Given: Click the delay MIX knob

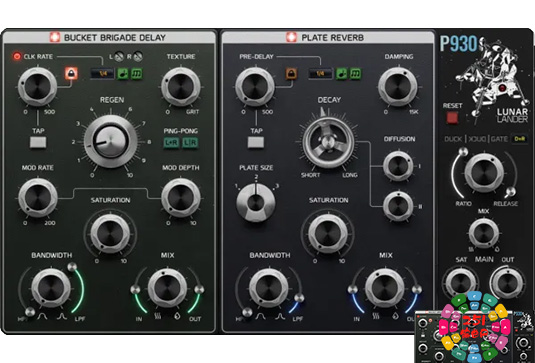Looking at the screenshot, I should click(x=168, y=288).
